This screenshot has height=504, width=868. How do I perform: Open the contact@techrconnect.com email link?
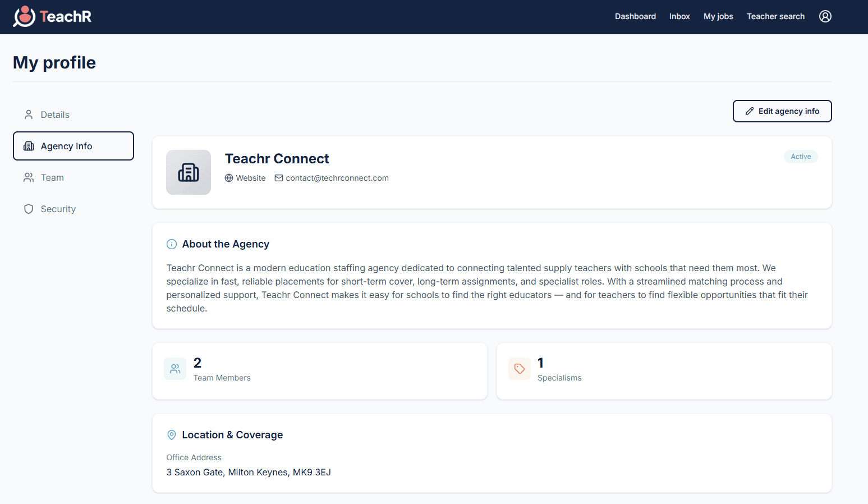tap(337, 178)
